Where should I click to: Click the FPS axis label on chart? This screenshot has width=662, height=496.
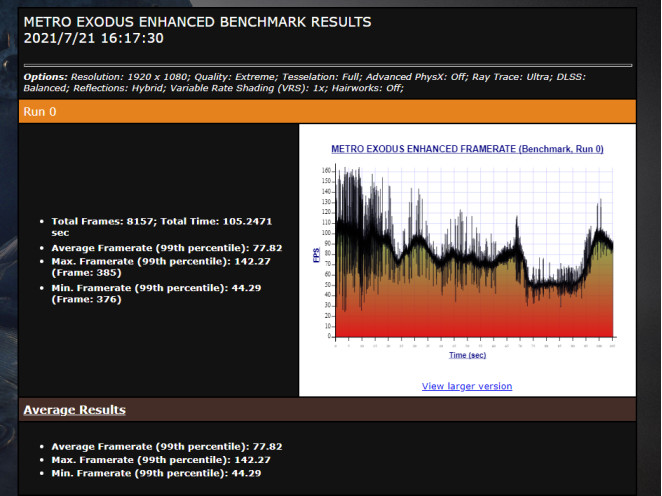316,255
